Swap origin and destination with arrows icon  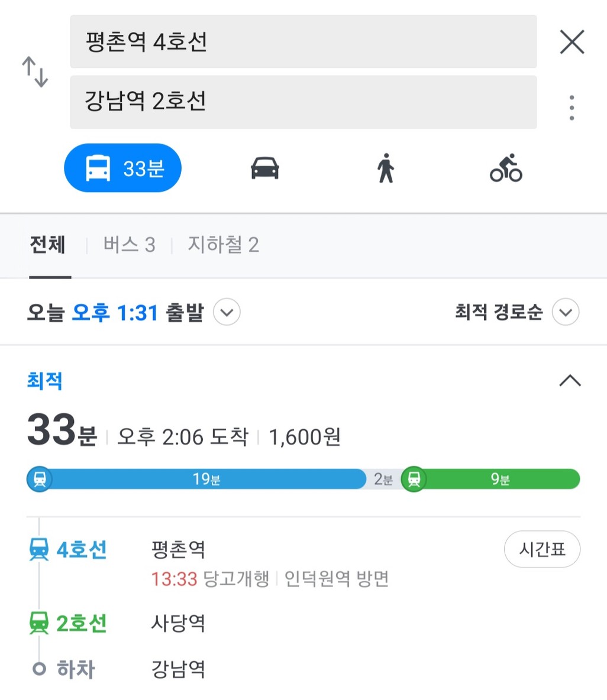point(35,72)
